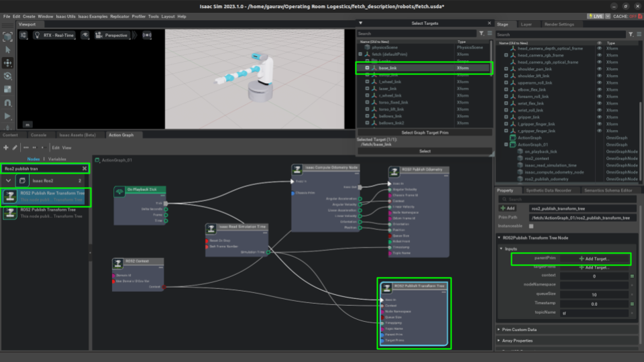Open viewport display eye menu
Viewport: 644px width, 362px height.
click(85, 36)
